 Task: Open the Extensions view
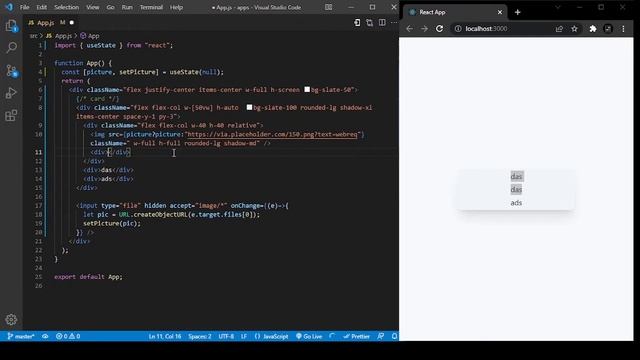(x=11, y=116)
